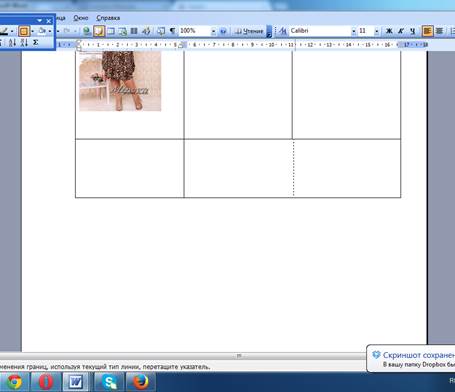This screenshot has width=455, height=392.
Task: Open the Справка menu
Action: coord(108,18)
